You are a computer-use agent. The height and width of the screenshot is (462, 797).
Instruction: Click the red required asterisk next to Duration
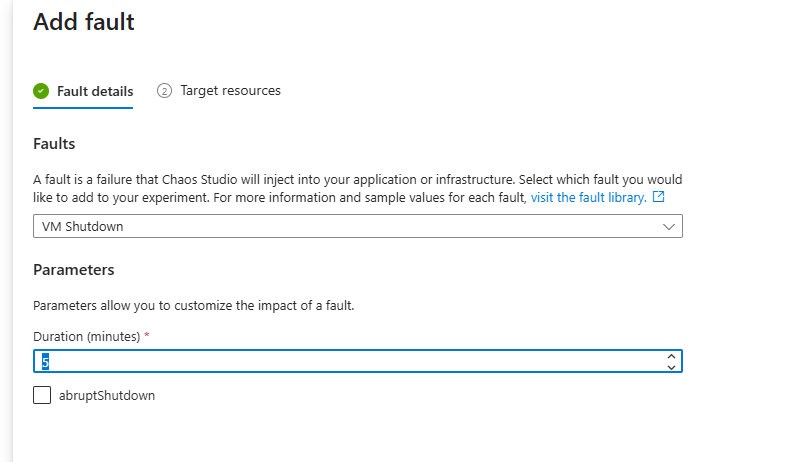[147, 336]
